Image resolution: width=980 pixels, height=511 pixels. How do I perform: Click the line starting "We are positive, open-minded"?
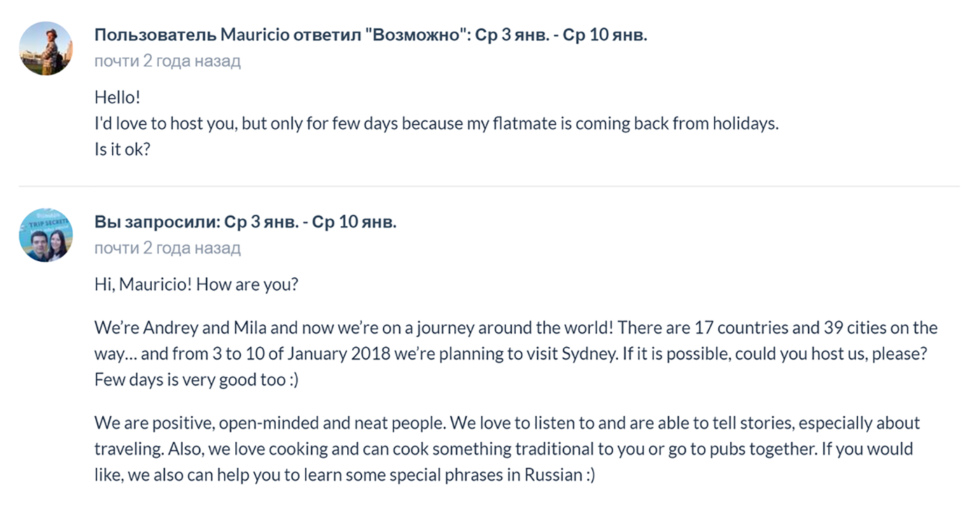[507, 423]
